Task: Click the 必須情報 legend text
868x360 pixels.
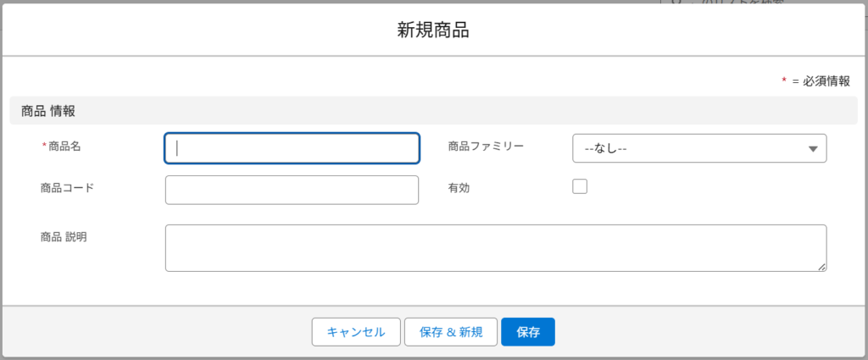Action: coord(826,81)
